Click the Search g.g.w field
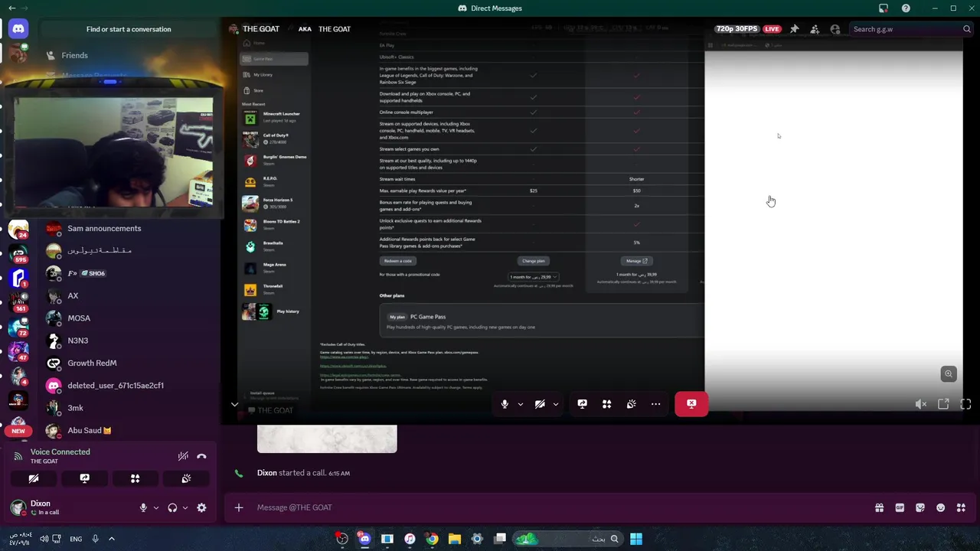 click(911, 29)
